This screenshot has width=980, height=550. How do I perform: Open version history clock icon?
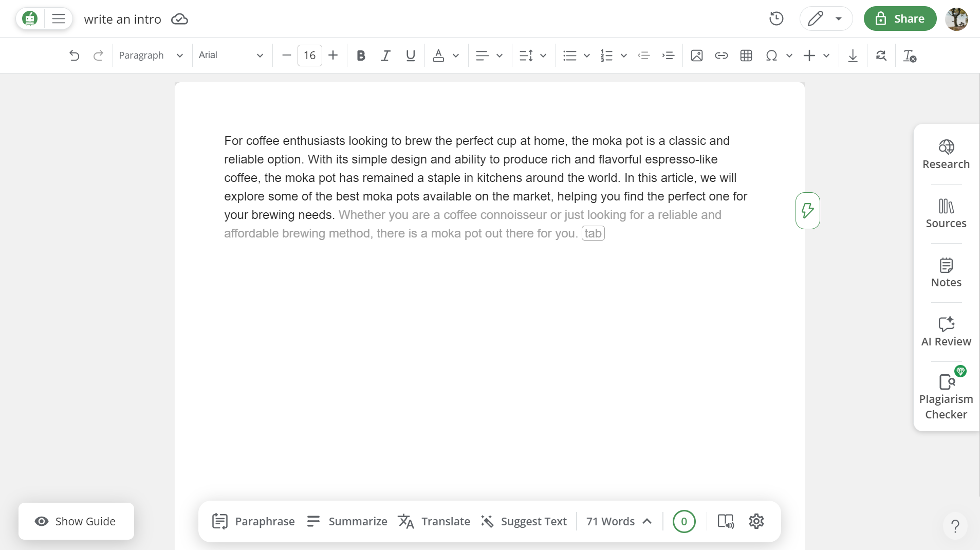(776, 19)
